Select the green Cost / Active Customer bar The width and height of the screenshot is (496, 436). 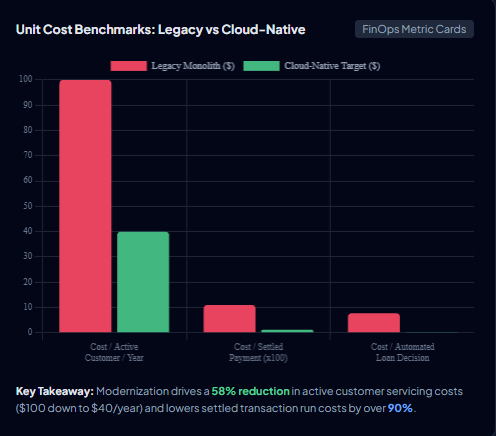pos(143,282)
